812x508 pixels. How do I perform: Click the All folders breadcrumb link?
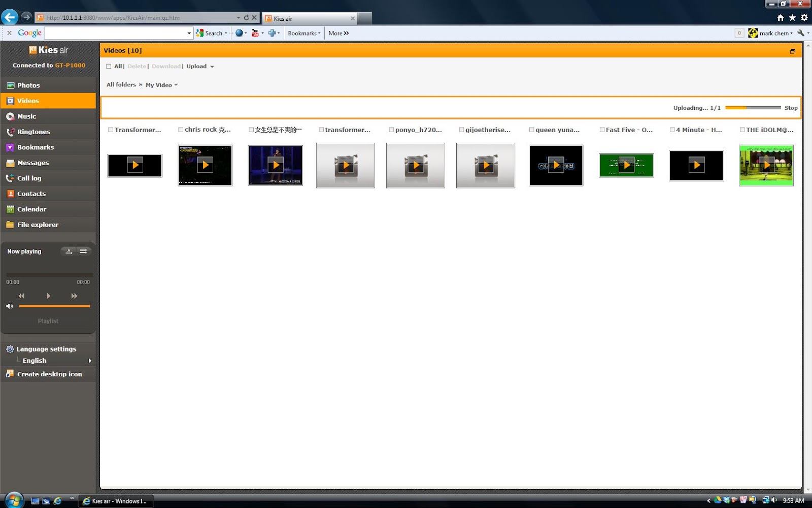click(121, 85)
